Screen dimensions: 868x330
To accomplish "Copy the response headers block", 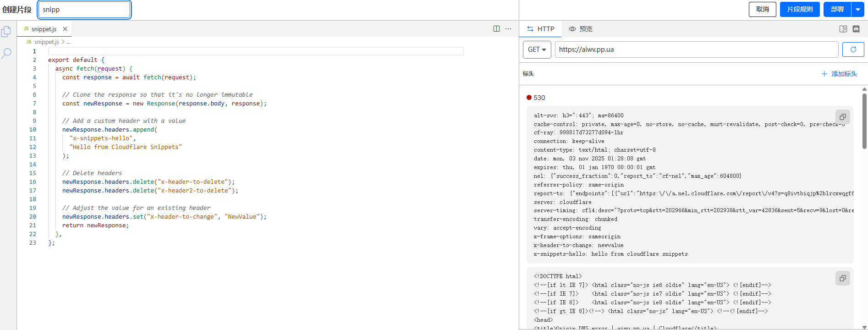I will click(842, 117).
